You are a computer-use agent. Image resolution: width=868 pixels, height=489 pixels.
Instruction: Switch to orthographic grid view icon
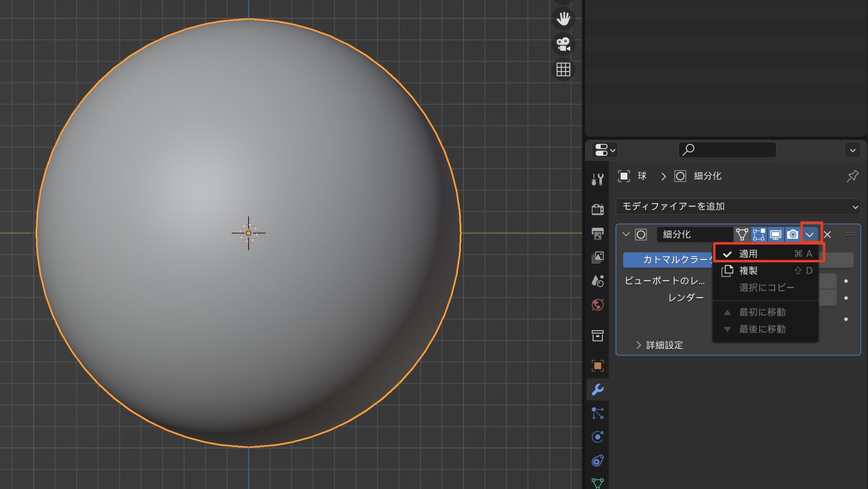pyautogui.click(x=563, y=69)
